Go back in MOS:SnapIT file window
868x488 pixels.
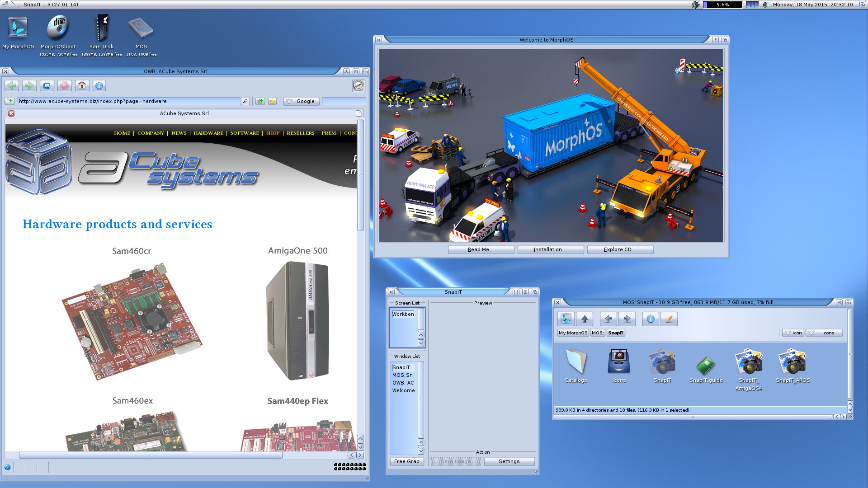pos(608,319)
